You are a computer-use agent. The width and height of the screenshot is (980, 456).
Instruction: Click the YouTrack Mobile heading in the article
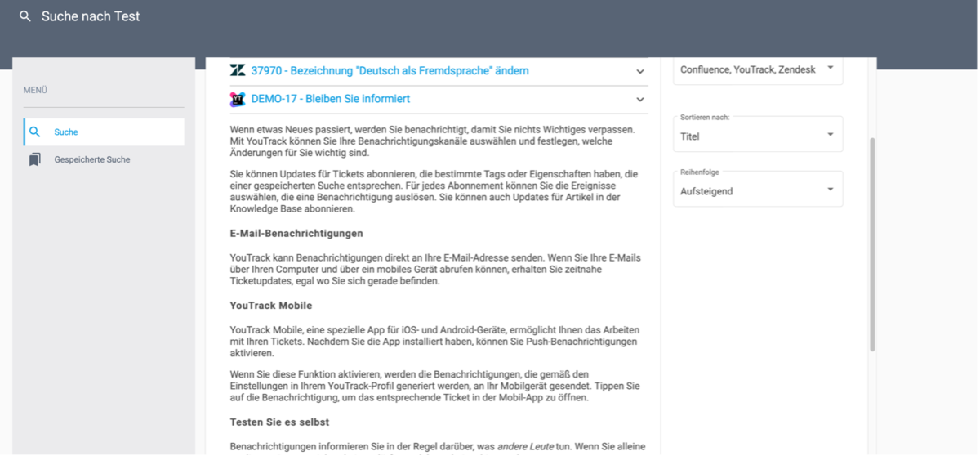click(271, 306)
